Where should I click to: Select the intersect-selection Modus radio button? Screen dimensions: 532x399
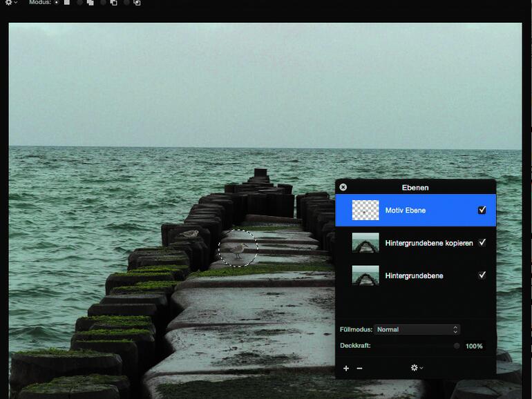pyautogui.click(x=126, y=2)
